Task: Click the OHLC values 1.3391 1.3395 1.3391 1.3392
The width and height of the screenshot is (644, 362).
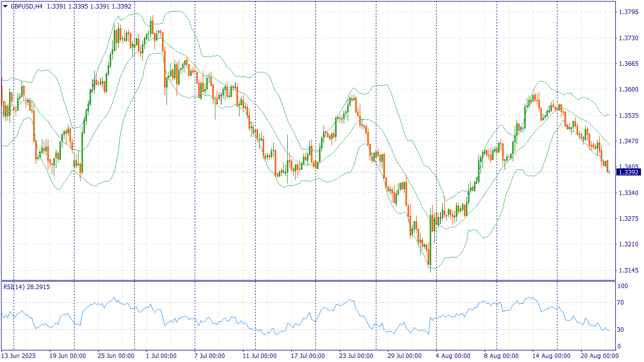Action: pos(90,7)
